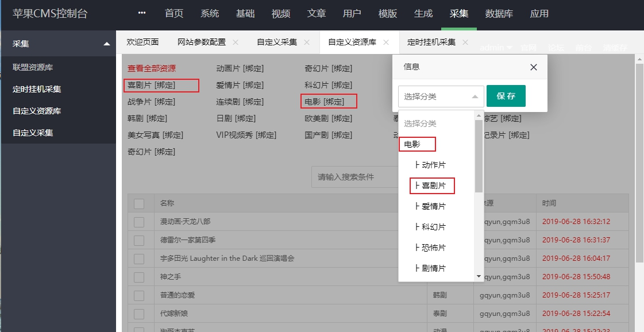Image resolution: width=644 pixels, height=332 pixels.
Task: Open the 选择分类 dropdown
Action: point(441,96)
